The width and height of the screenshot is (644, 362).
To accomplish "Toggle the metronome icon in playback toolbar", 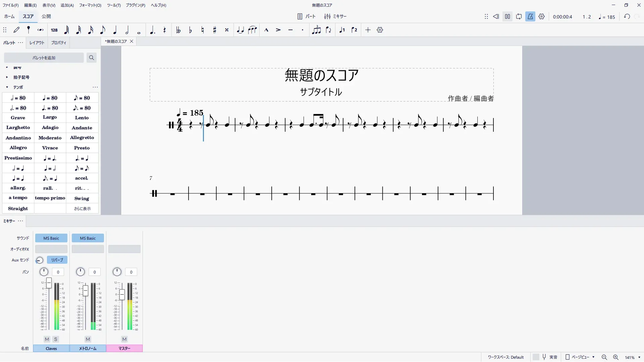I will [x=530, y=16].
